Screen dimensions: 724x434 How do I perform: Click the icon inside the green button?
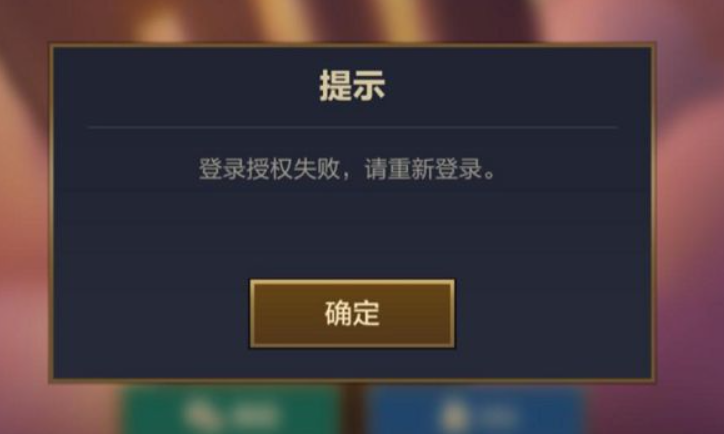[x=200, y=414]
